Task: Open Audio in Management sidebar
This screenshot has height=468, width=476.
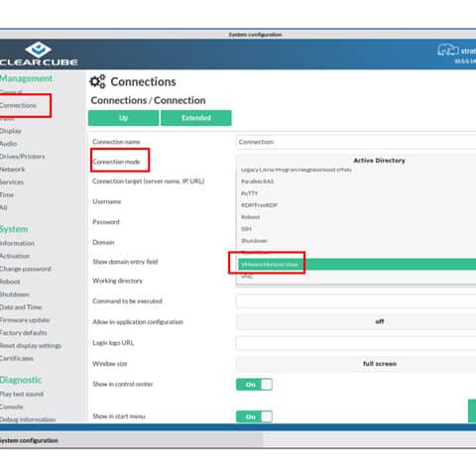Action: coord(9,144)
